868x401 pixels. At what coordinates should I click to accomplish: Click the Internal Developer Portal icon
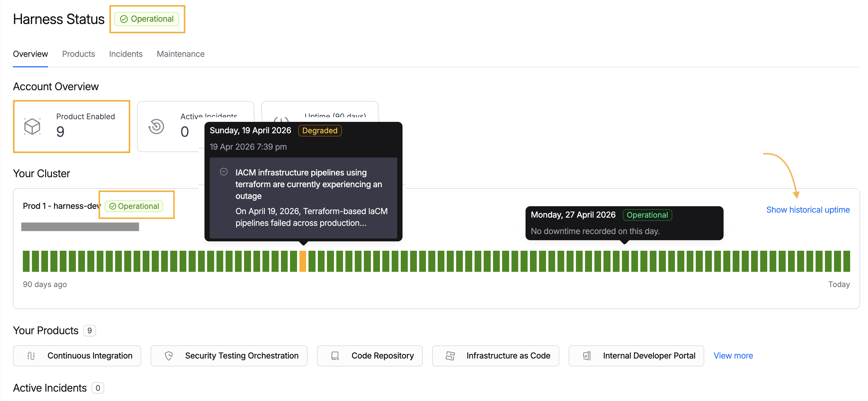tap(587, 356)
